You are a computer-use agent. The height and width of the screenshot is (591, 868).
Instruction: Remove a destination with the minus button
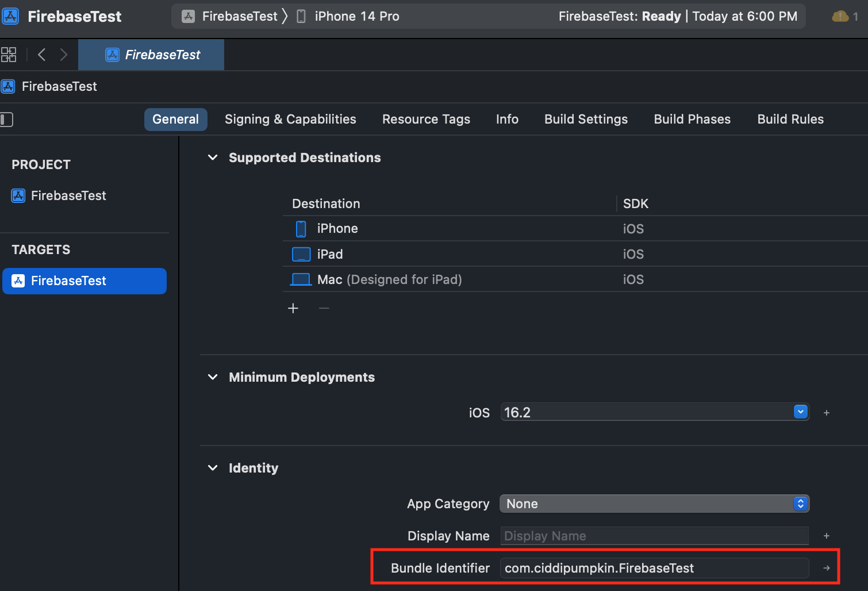coord(324,308)
